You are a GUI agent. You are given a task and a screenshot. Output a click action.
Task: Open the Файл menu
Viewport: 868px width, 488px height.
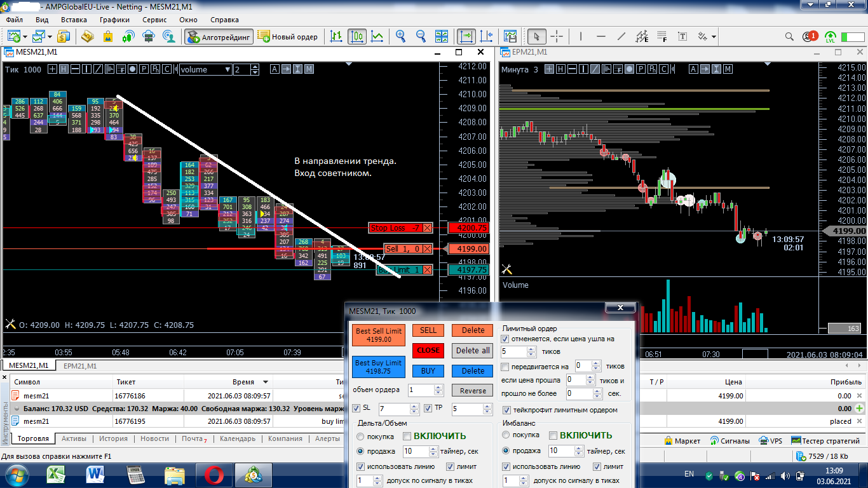coord(14,20)
